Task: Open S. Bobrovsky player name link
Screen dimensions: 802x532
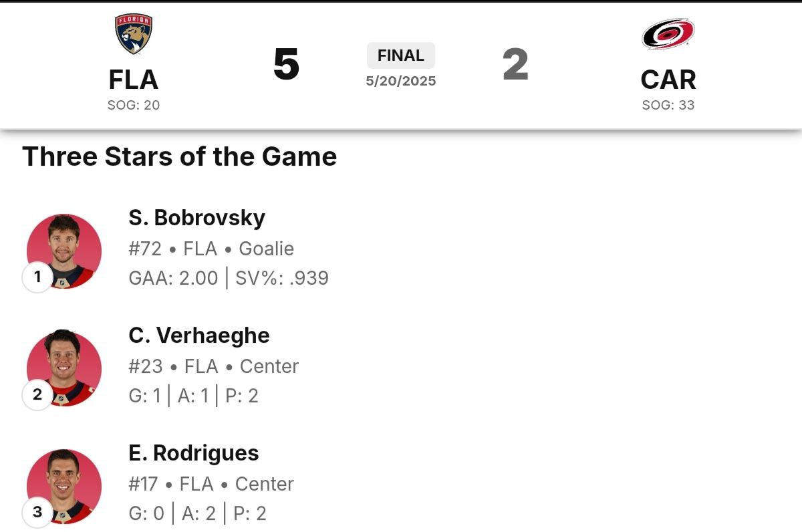Action: pos(196,218)
